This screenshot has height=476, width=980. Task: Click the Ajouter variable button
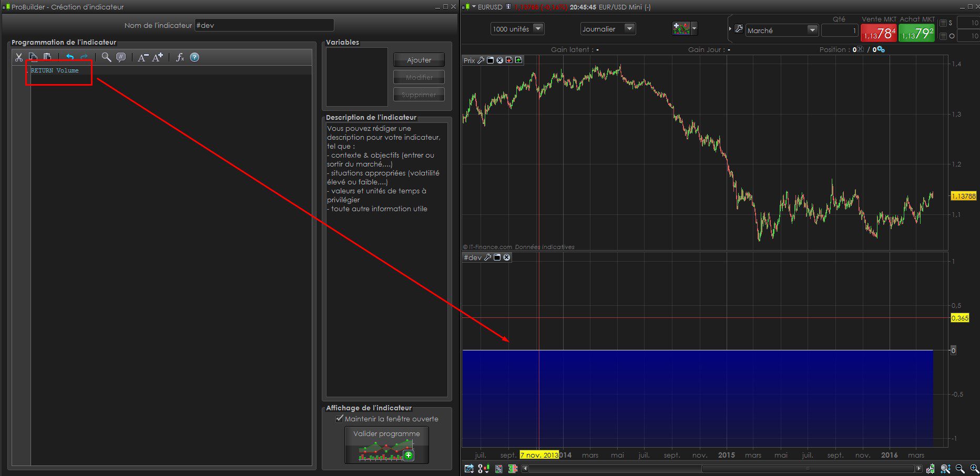419,60
